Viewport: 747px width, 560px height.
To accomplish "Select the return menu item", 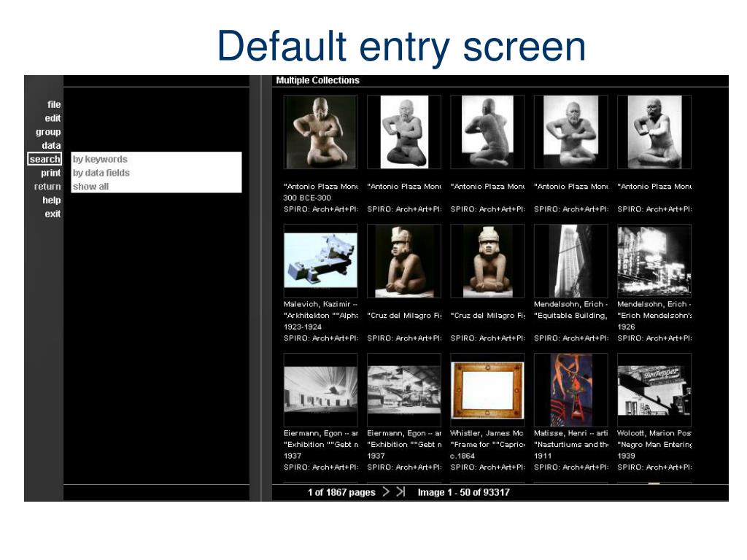I will [x=47, y=186].
